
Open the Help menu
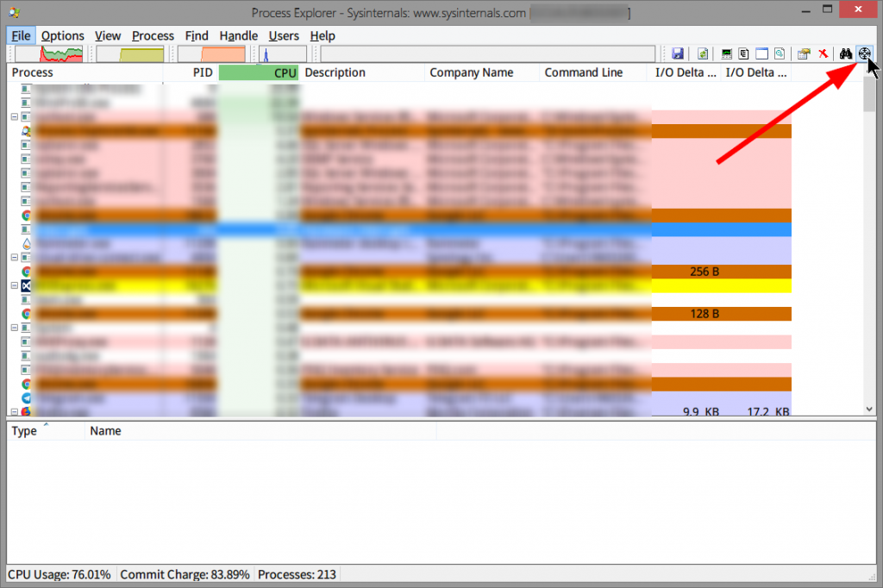[x=323, y=35]
